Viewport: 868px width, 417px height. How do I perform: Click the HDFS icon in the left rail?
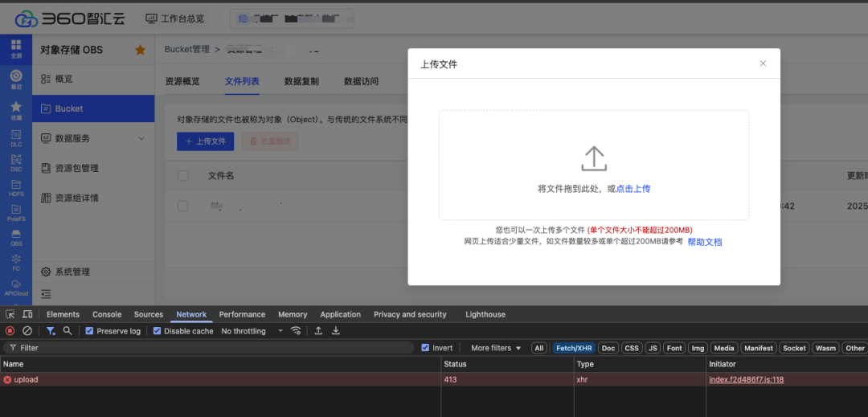click(x=16, y=188)
